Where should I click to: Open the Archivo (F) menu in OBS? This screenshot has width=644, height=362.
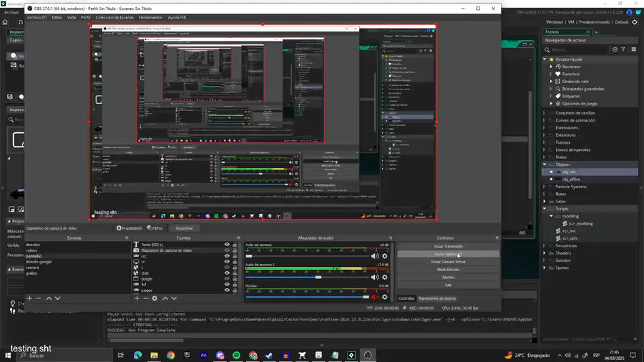click(x=36, y=18)
